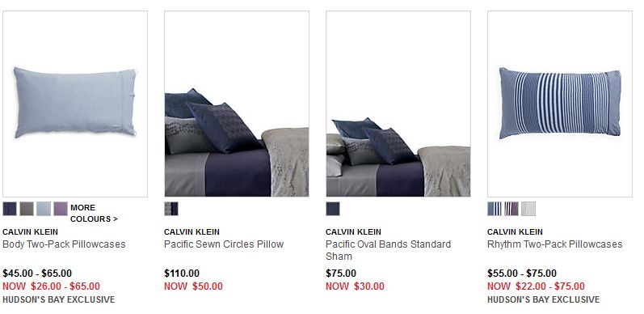Screen dimensions: 644x314
Task: Click NOW $30.00 sale price
Action: [x=356, y=286]
